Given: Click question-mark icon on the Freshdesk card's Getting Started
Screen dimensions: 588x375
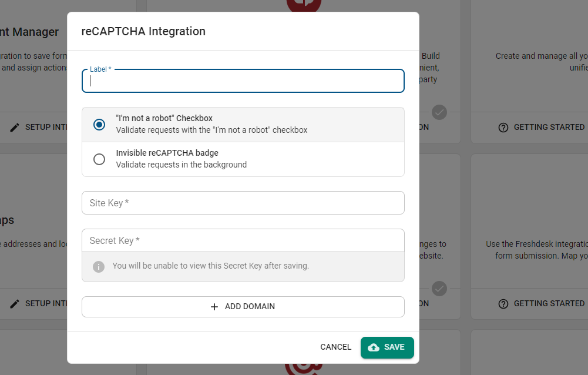Looking at the screenshot, I should [x=503, y=304].
